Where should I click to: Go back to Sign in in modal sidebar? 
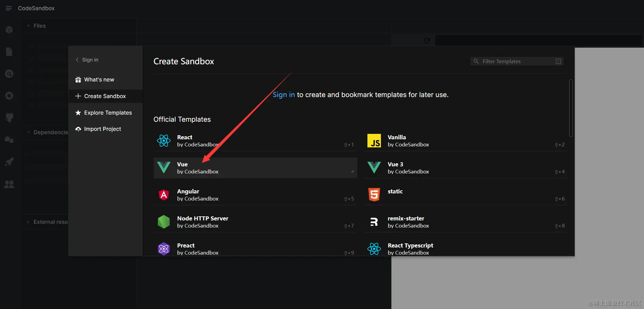[x=87, y=60]
